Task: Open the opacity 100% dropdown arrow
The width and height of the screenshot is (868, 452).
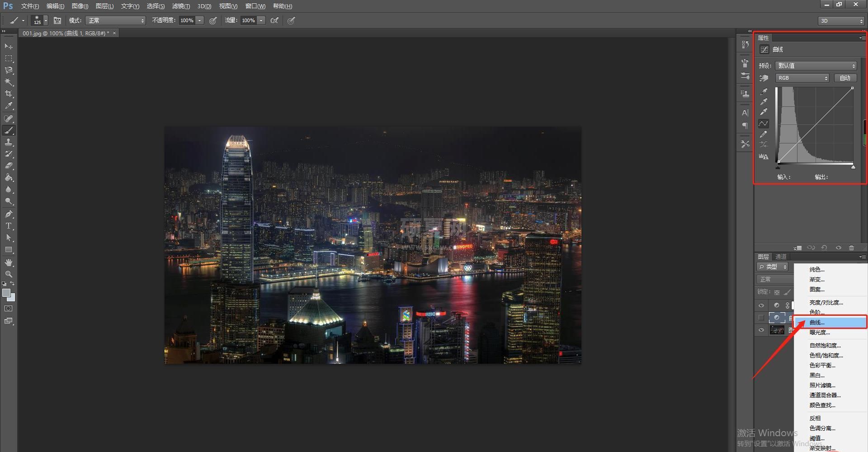Action: [199, 20]
